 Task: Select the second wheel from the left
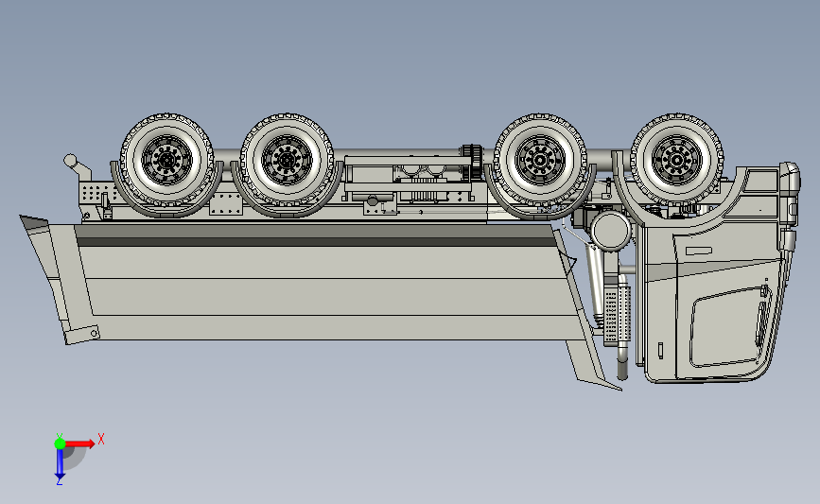pos(287,160)
